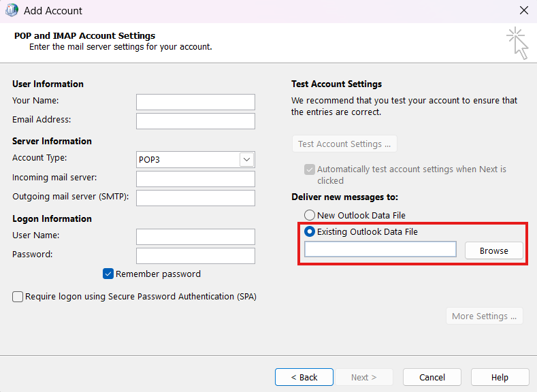Click into the Password field
Image resolution: width=537 pixels, height=392 pixels.
pos(195,256)
